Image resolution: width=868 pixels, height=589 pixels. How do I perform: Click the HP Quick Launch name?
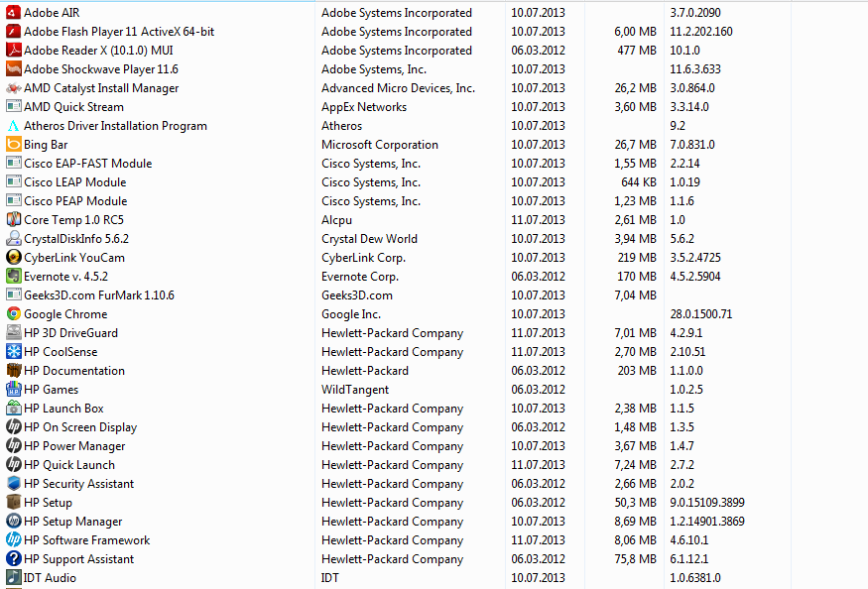(69, 464)
